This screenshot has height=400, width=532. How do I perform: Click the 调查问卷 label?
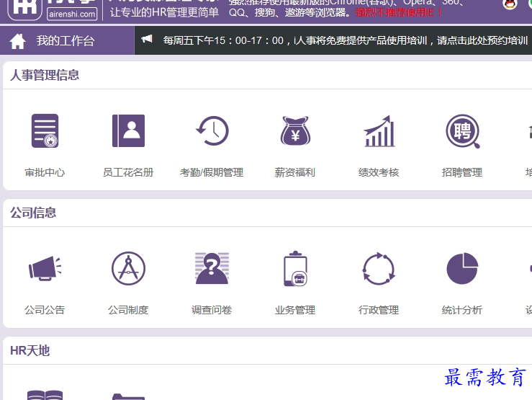coord(212,310)
